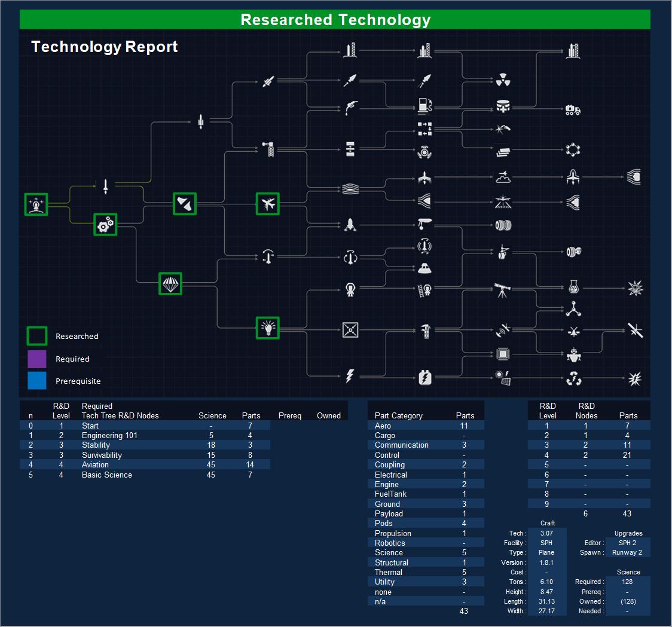The height and width of the screenshot is (627, 672).
Task: Click the purple Required legend swatch
Action: click(36, 359)
